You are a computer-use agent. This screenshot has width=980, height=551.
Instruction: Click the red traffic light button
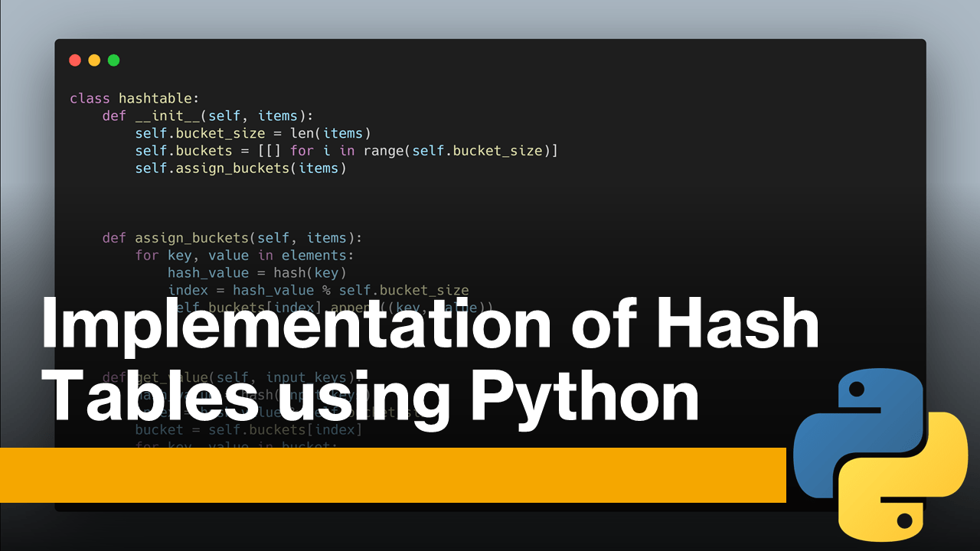pyautogui.click(x=74, y=60)
